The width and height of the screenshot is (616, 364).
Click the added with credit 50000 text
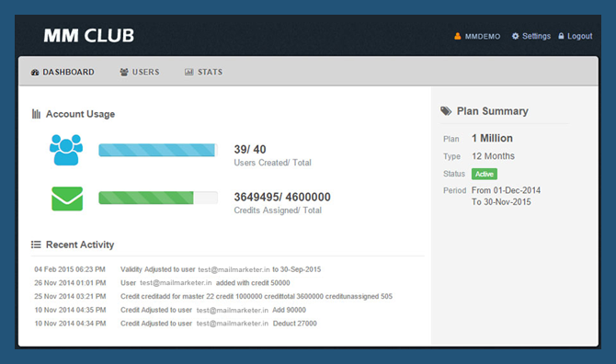(253, 283)
